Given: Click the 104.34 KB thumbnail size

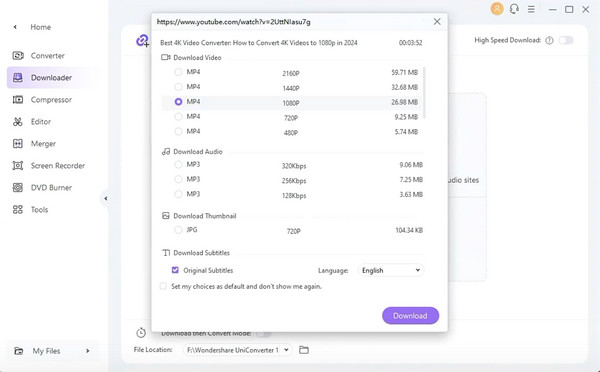Looking at the screenshot, I should coord(409,230).
